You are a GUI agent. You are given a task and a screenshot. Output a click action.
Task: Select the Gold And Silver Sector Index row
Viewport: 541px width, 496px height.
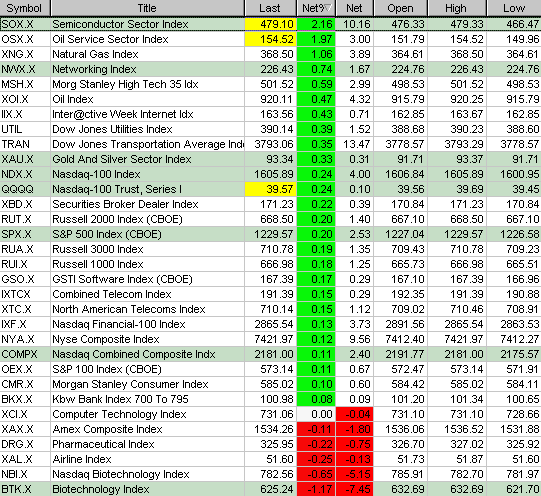tap(270, 159)
